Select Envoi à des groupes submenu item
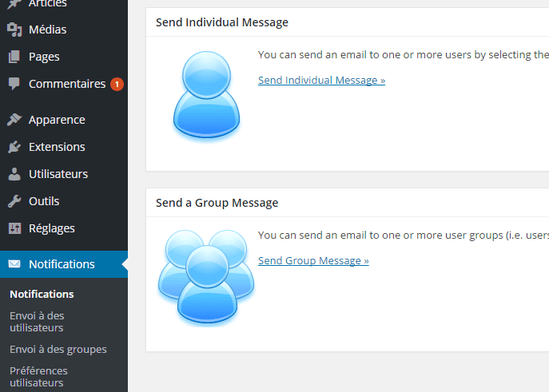Image resolution: width=549 pixels, height=392 pixels. click(58, 350)
